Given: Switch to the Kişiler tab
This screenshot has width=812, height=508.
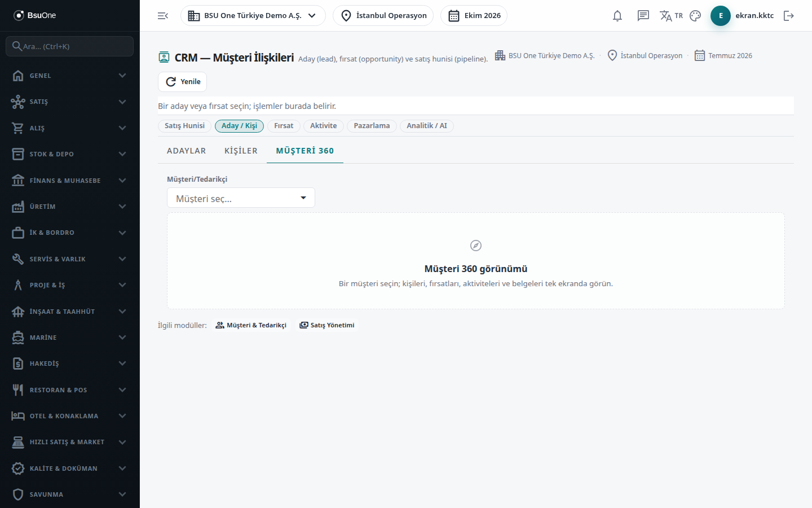Looking at the screenshot, I should pyautogui.click(x=241, y=151).
